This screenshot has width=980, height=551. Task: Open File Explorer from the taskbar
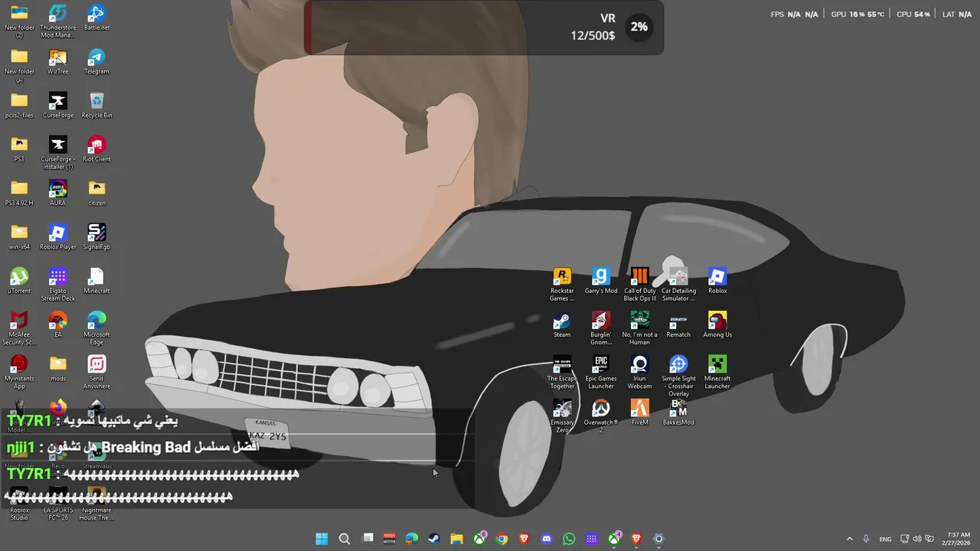(x=456, y=539)
